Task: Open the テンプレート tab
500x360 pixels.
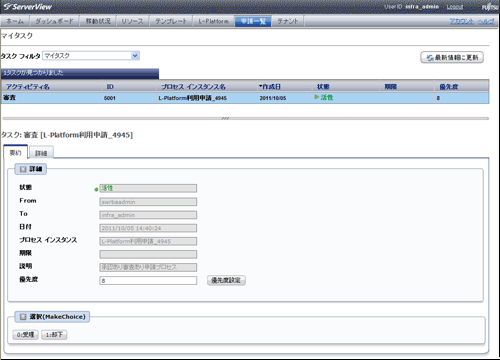Action: coord(171,21)
